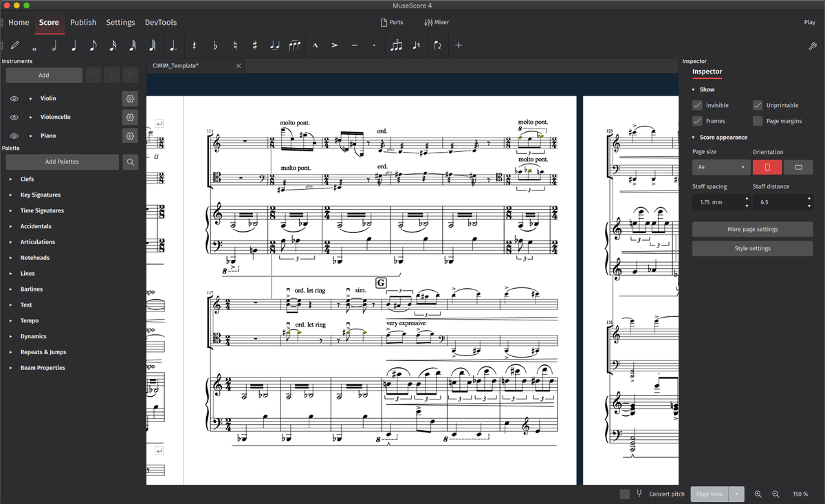The height and width of the screenshot is (504, 825).
Task: Open the Settings tab
Action: pos(120,22)
